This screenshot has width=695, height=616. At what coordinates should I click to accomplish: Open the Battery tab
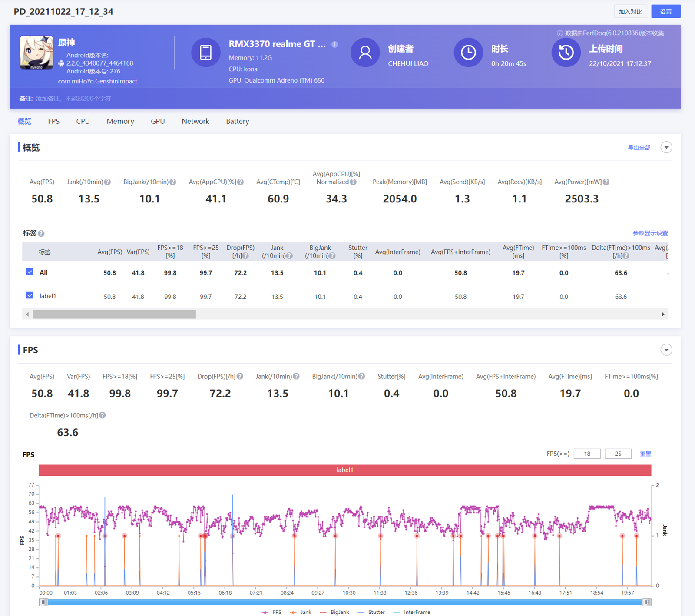[237, 121]
